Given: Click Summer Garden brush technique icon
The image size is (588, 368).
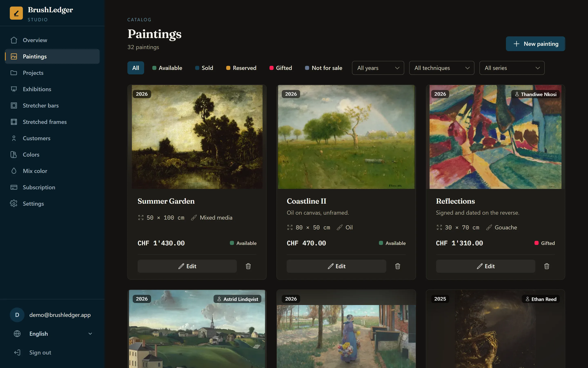Looking at the screenshot, I should (194, 218).
